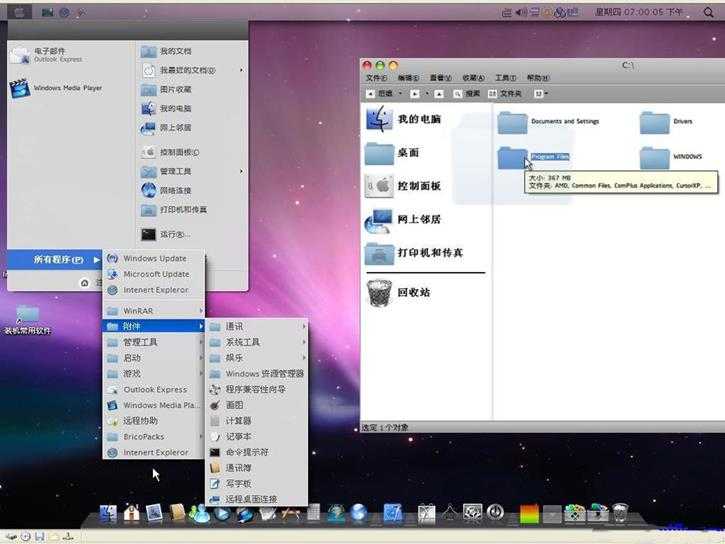
Task: Open 远程桌面连接 from accessories
Action: [257, 499]
